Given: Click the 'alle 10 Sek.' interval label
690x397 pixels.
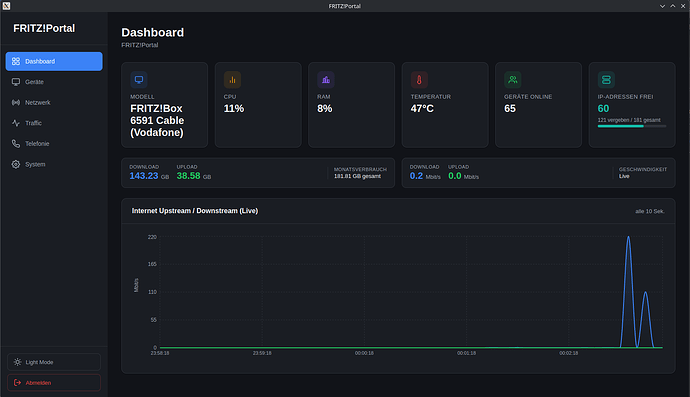Looking at the screenshot, I should click(x=650, y=211).
